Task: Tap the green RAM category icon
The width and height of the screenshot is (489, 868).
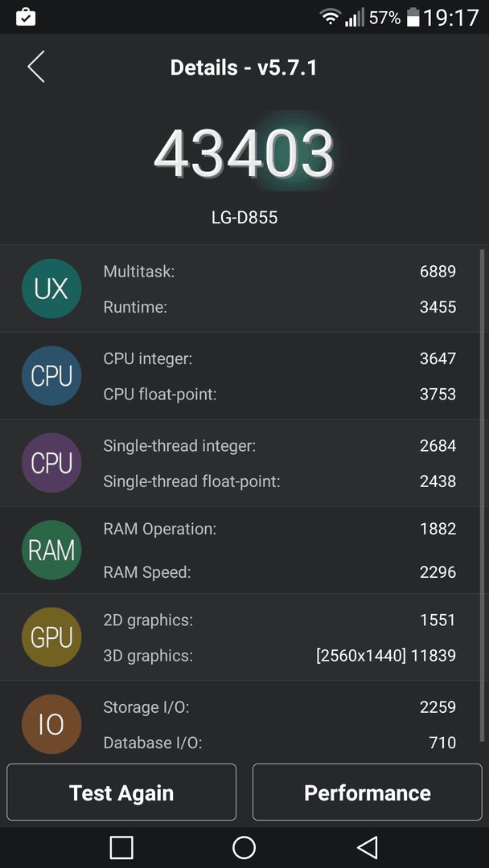Action: [51, 551]
